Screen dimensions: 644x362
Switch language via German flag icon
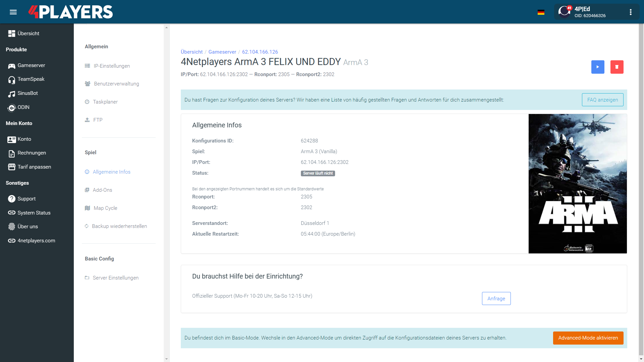pyautogui.click(x=541, y=12)
